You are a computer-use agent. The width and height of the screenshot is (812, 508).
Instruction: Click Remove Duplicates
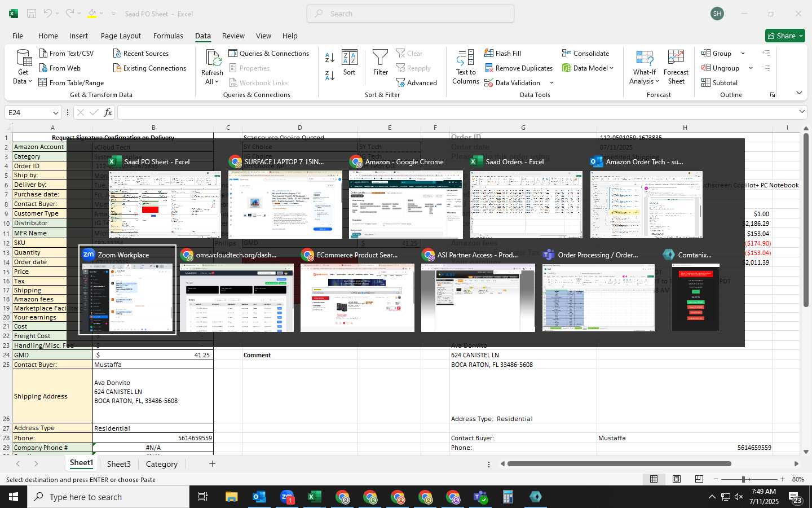(x=519, y=68)
